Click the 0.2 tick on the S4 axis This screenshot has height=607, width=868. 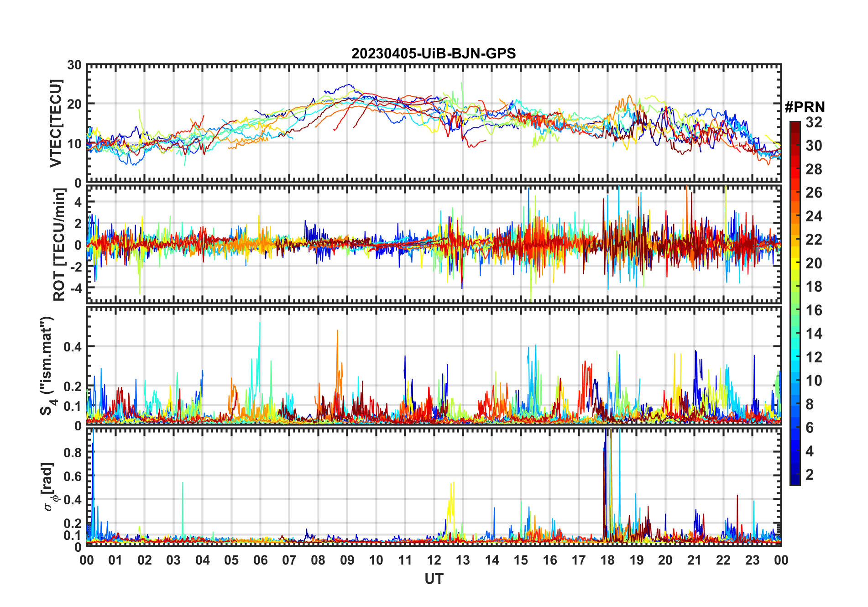pyautogui.click(x=73, y=386)
